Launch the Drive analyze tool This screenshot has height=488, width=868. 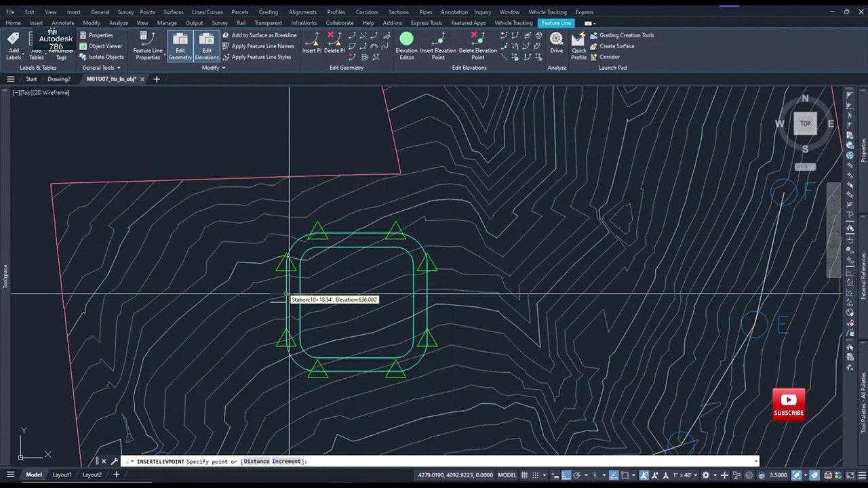[x=556, y=43]
